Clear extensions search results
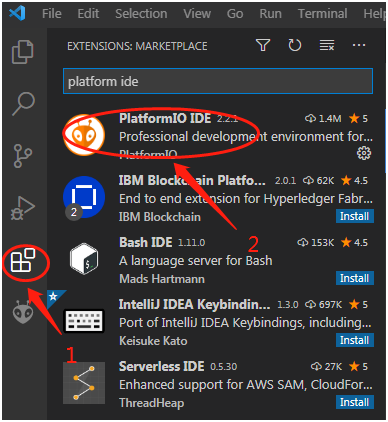 327,45
